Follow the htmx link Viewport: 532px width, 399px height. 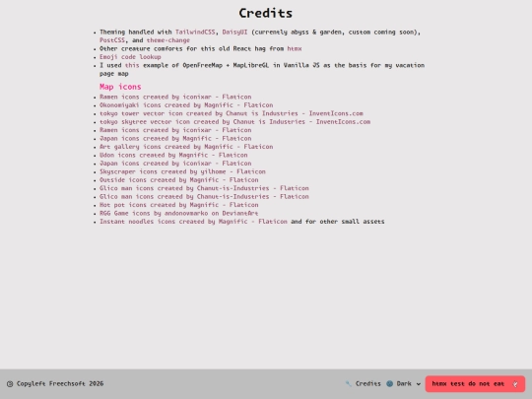[x=295, y=48]
